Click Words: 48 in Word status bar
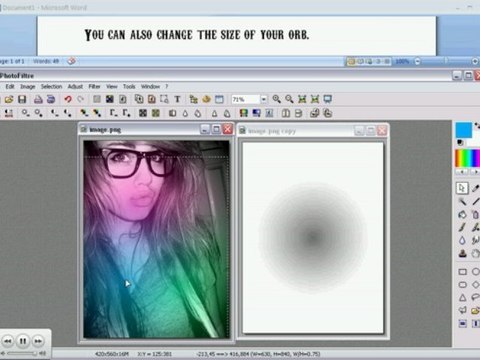This screenshot has width=480, height=360. [x=46, y=61]
